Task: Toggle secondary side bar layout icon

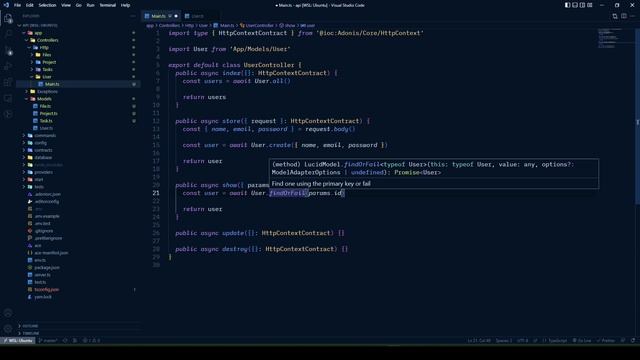Action: (x=582, y=5)
